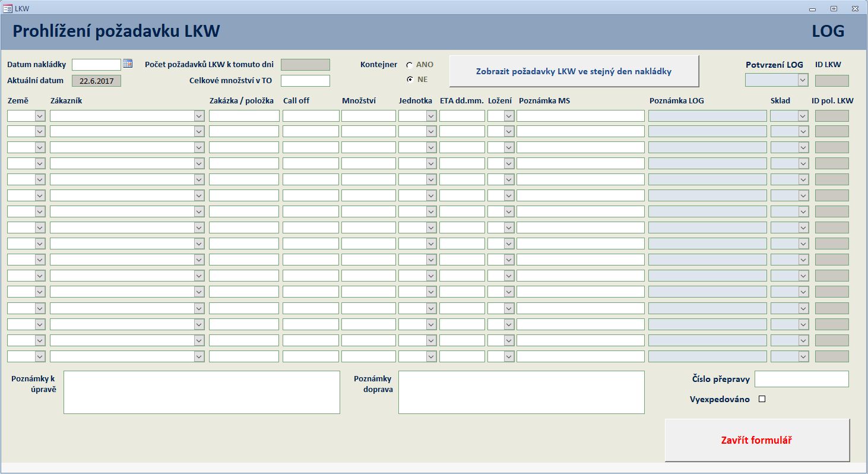Image resolution: width=868 pixels, height=474 pixels.
Task: Click the heading Prohlížení požadavku LKW
Action: tap(116, 31)
